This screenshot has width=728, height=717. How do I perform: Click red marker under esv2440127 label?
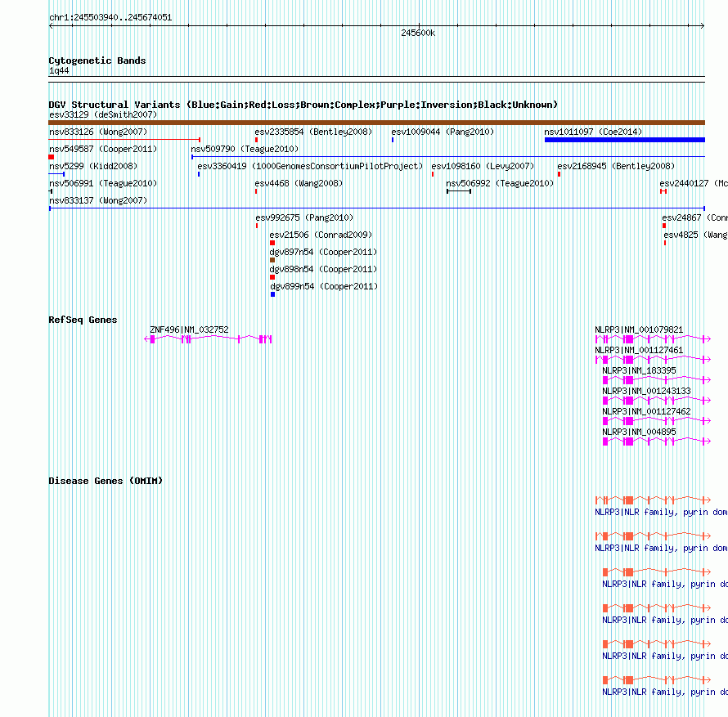tap(663, 191)
